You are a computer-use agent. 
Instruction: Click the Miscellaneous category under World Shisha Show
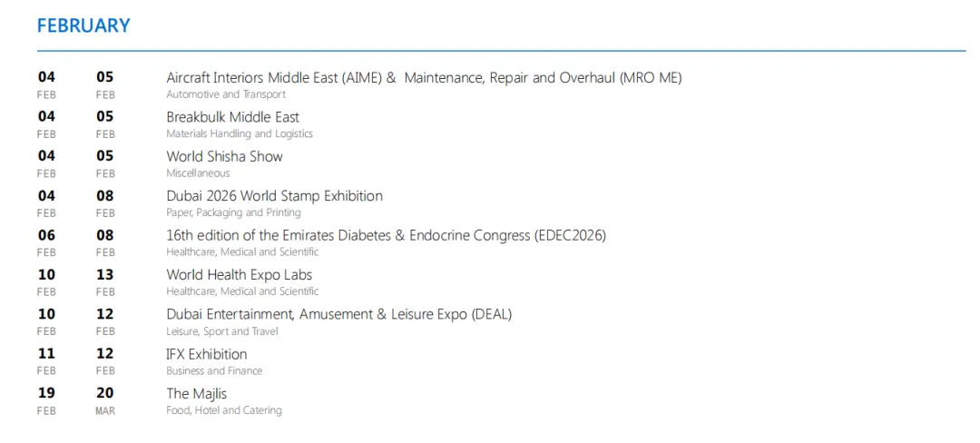point(198,172)
